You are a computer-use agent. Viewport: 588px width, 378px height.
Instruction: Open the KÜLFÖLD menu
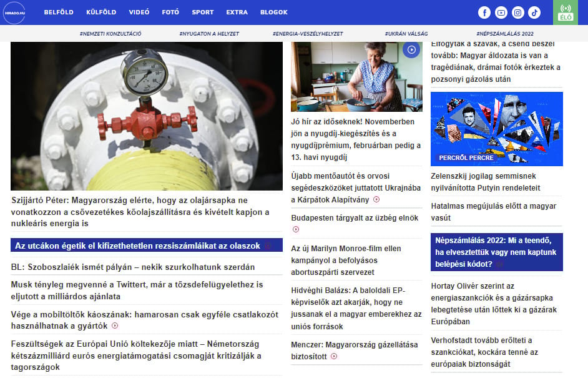(x=101, y=12)
